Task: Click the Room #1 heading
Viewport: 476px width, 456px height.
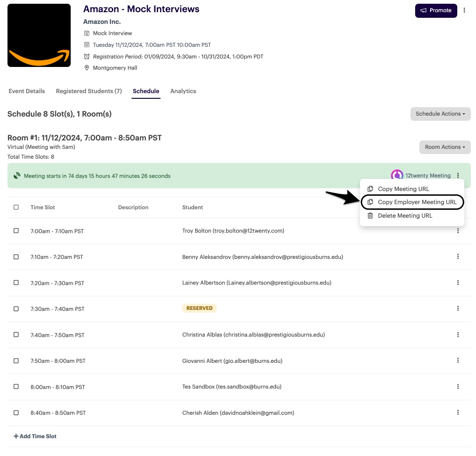Action: pos(84,138)
